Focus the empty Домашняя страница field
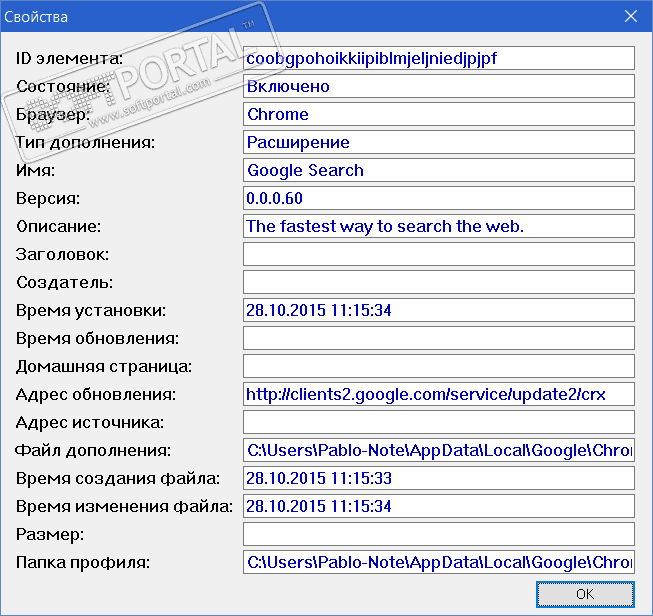 (x=439, y=366)
